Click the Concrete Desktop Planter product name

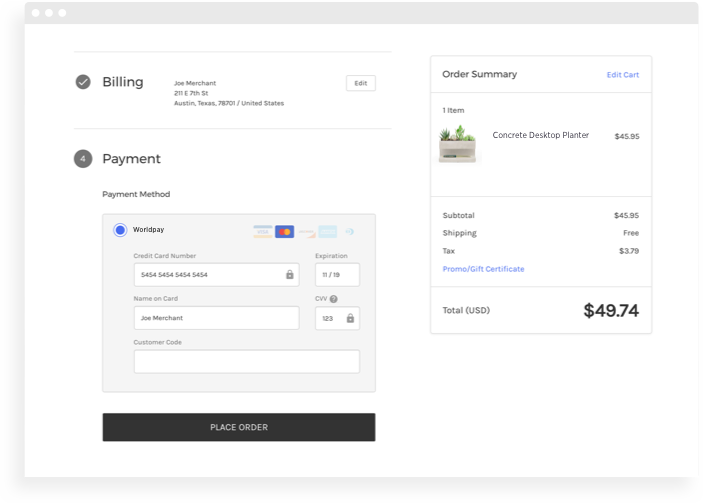click(x=541, y=135)
